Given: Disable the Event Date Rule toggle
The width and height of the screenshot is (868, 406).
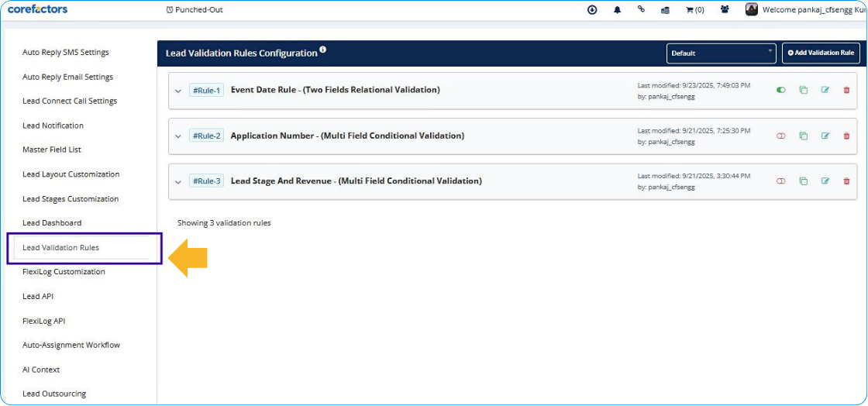Looking at the screenshot, I should click(x=781, y=90).
